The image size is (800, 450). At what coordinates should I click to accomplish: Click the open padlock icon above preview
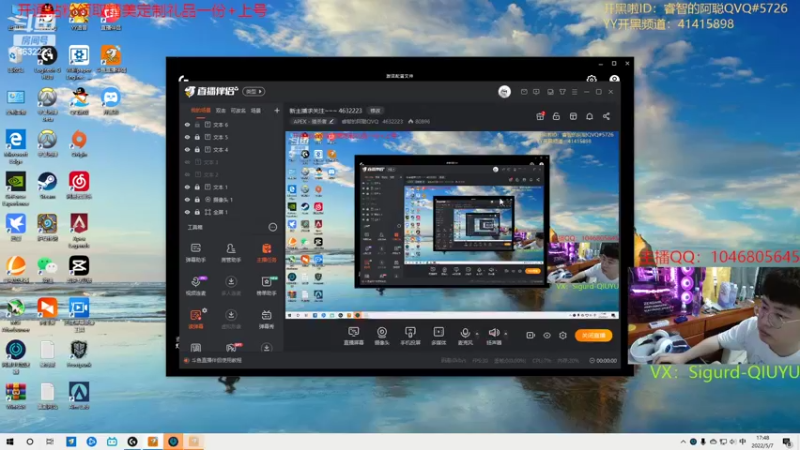click(x=556, y=116)
